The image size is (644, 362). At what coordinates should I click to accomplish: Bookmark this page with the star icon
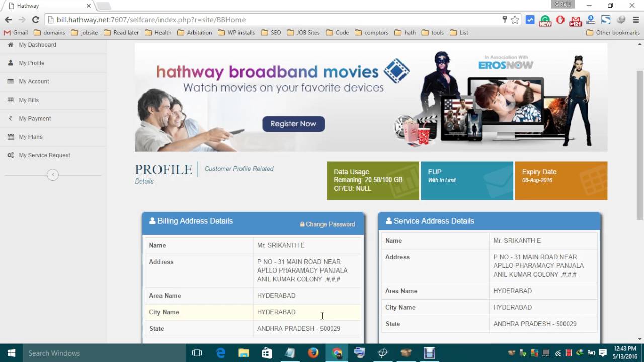515,20
